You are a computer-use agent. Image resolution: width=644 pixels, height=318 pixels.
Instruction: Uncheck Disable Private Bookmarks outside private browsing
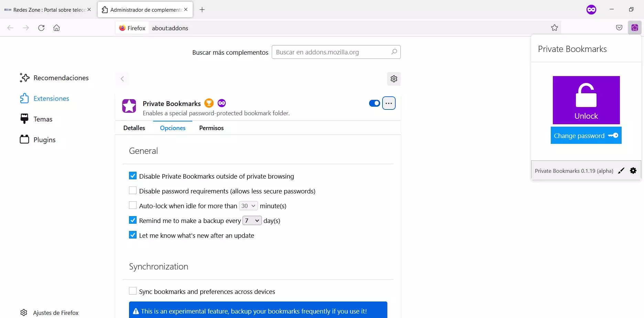[x=133, y=176]
